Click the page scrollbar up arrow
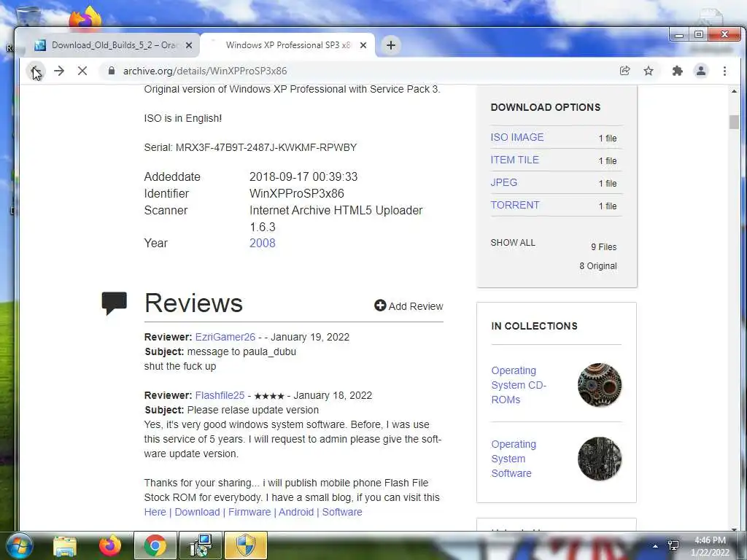747x560 pixels. [734, 91]
